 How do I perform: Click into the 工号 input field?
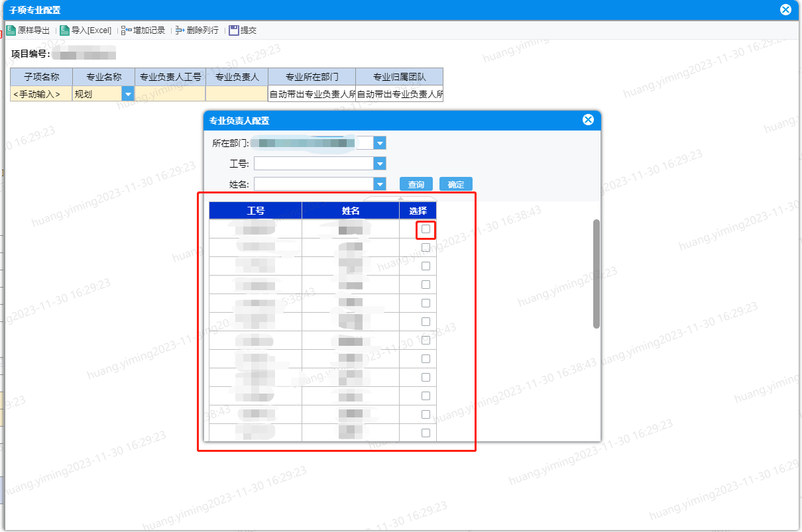click(x=314, y=164)
